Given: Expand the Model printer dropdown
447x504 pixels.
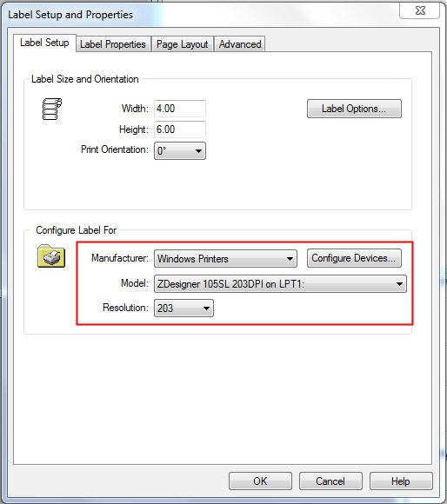Looking at the screenshot, I should [x=280, y=284].
